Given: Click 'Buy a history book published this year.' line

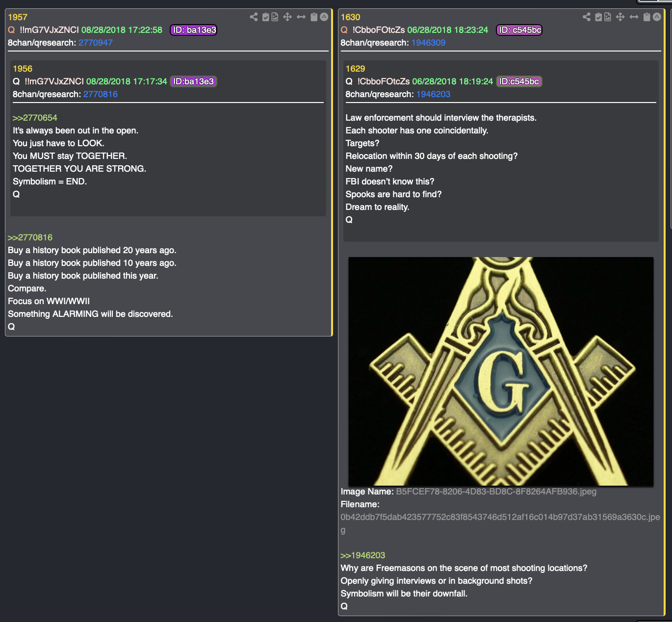Looking at the screenshot, I should point(83,276).
